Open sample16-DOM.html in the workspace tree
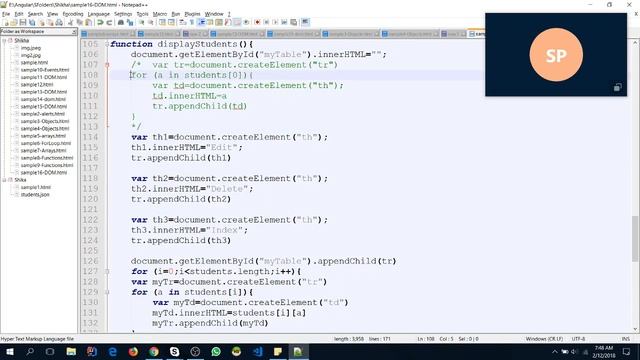 (44, 173)
